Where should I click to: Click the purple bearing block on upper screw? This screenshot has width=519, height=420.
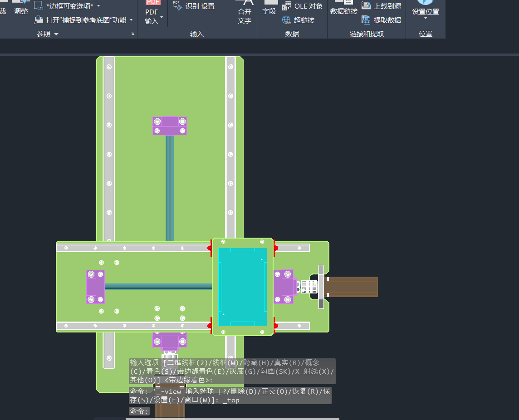[170, 126]
